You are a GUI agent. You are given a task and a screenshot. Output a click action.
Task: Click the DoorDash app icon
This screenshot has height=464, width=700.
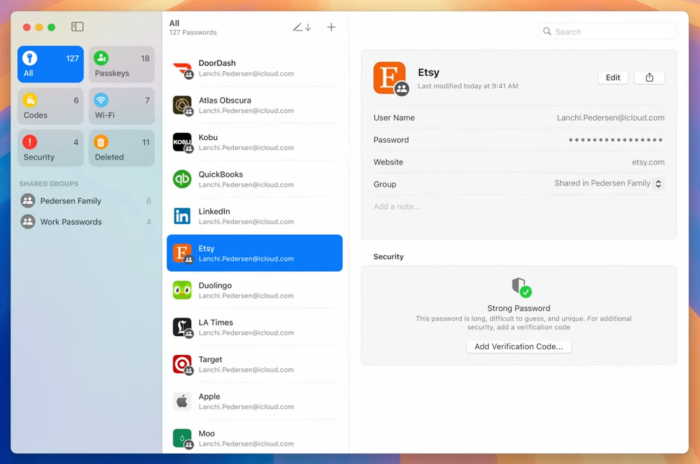(182, 68)
